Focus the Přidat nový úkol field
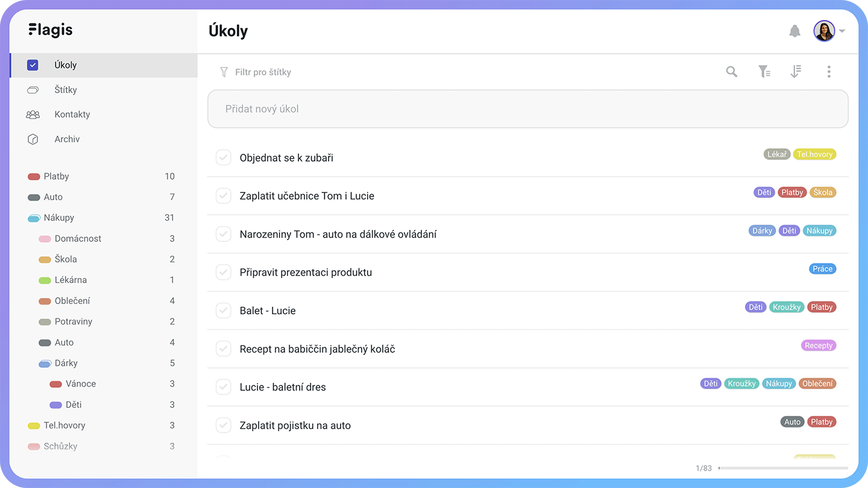The height and width of the screenshot is (488, 868). (x=527, y=109)
